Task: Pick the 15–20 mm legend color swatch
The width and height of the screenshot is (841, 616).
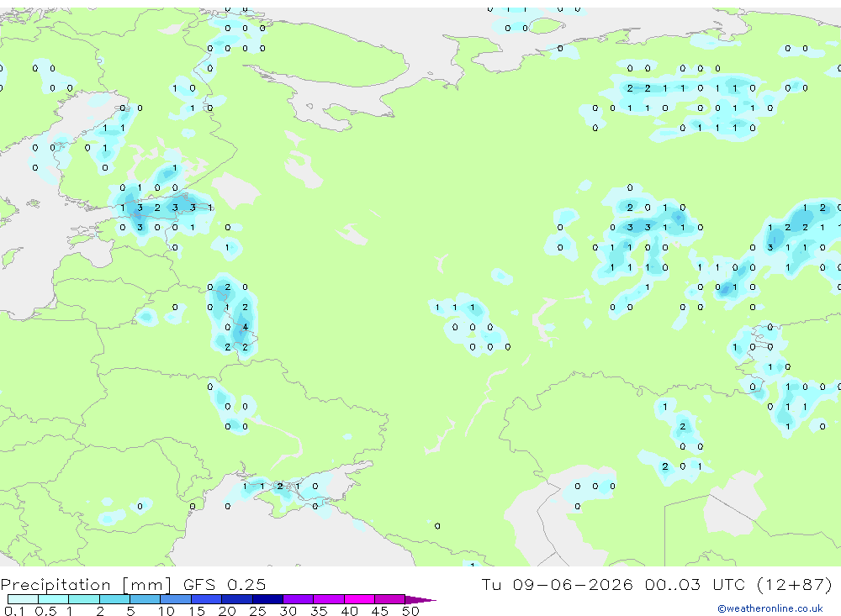Action: (207, 599)
